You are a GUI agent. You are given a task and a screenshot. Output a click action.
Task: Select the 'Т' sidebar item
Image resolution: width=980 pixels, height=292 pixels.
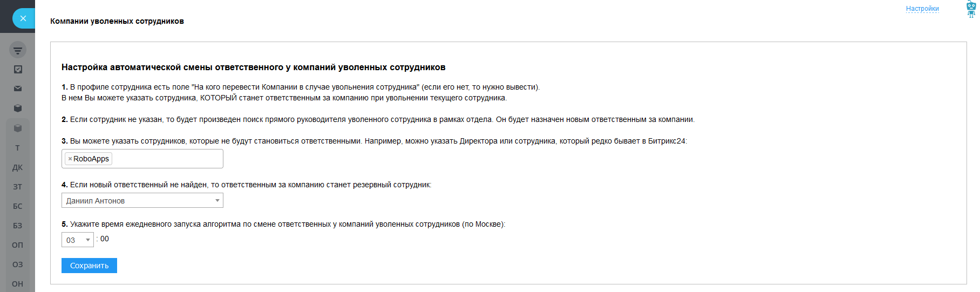(x=18, y=148)
